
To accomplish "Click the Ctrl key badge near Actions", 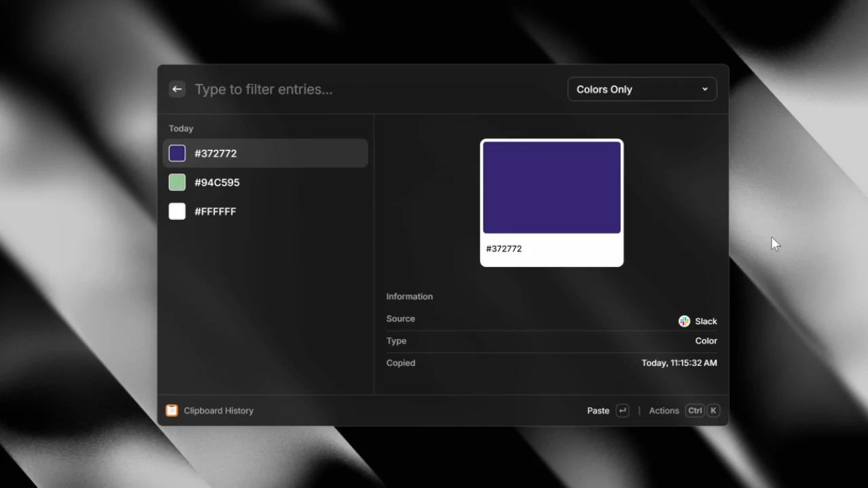I will 694,410.
